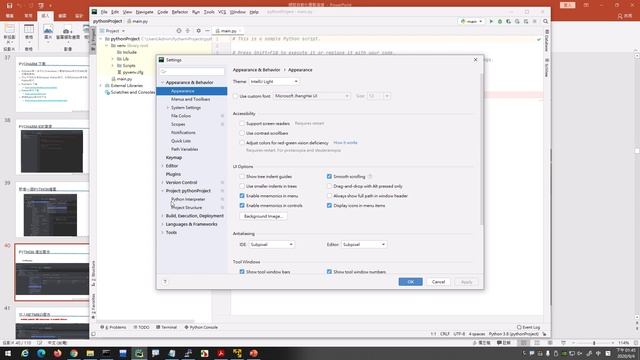Open the VCS menu in PyCharm
The image size is (640, 360).
222,12
